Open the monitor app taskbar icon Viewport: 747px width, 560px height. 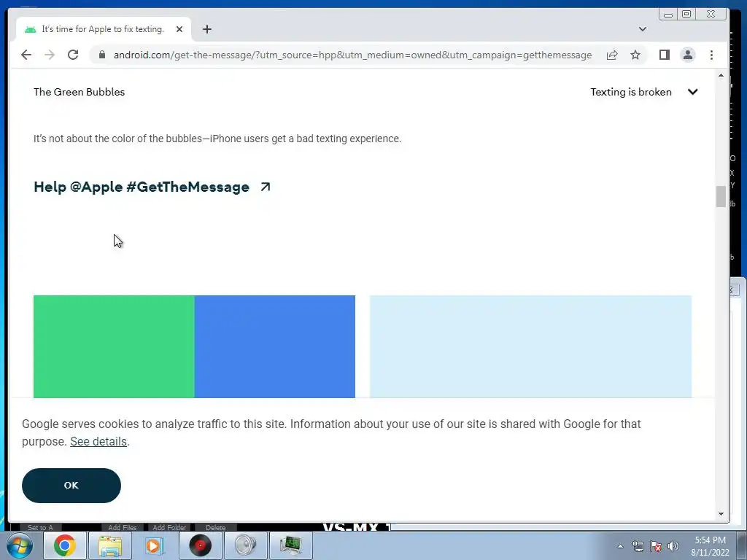point(290,545)
